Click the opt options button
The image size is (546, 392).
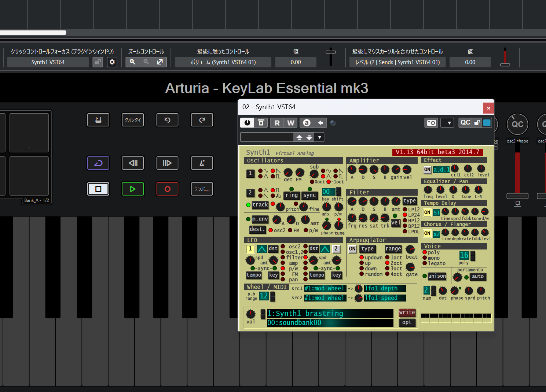coord(407,322)
